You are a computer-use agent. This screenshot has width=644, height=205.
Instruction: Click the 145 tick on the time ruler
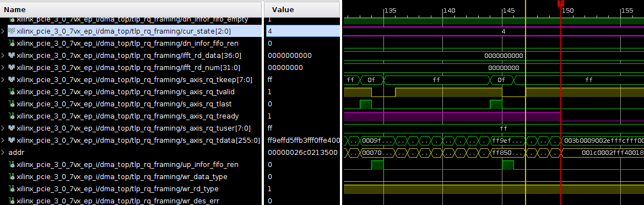click(x=509, y=10)
